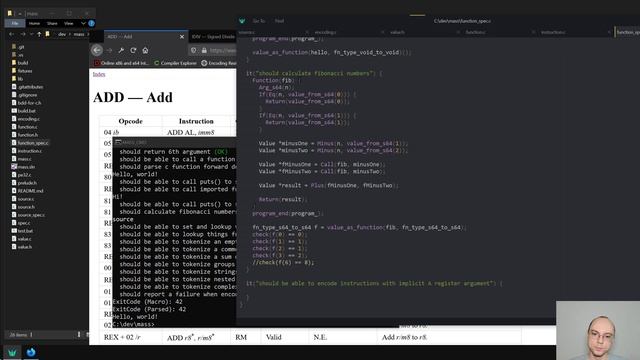Switch to the encoding.c editor tab

(325, 32)
